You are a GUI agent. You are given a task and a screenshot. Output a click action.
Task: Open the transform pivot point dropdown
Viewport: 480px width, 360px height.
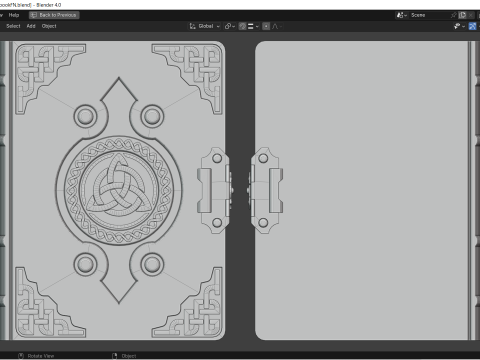click(x=230, y=26)
